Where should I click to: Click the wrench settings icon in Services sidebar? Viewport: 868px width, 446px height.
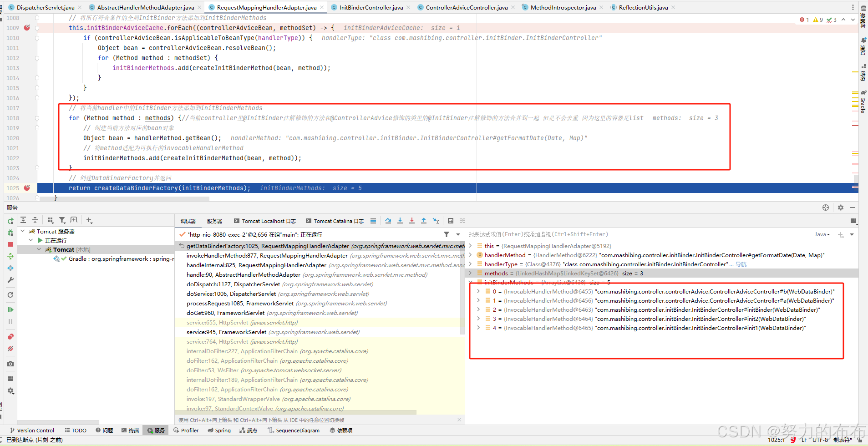10,280
